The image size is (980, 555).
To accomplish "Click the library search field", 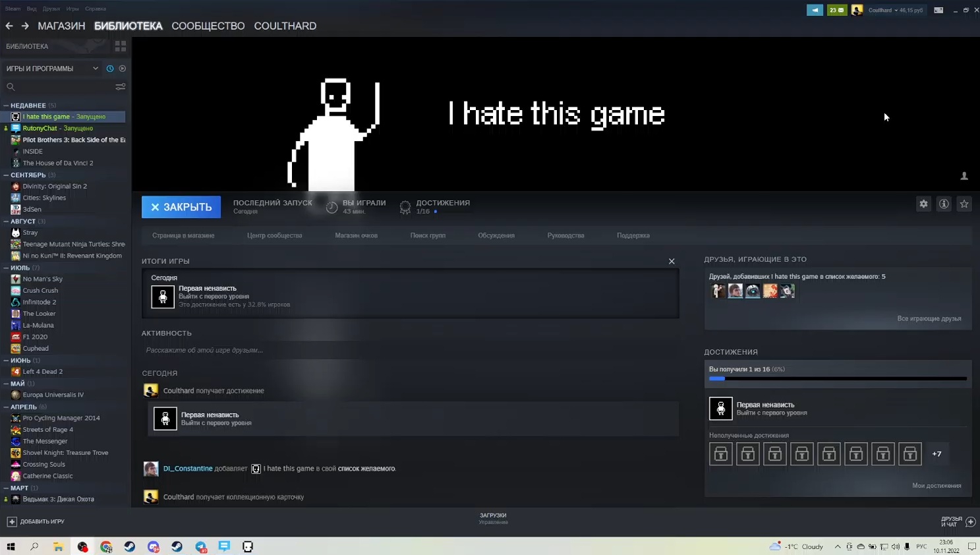I will point(58,86).
